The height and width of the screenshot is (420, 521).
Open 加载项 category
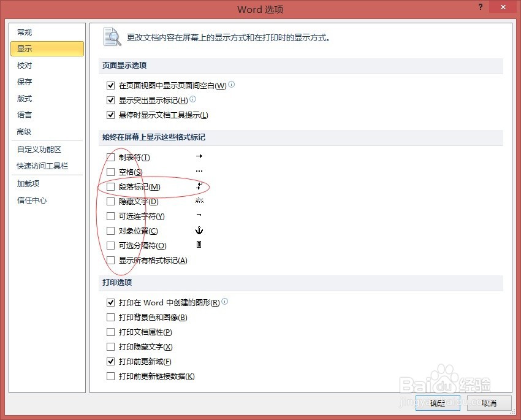[47, 183]
